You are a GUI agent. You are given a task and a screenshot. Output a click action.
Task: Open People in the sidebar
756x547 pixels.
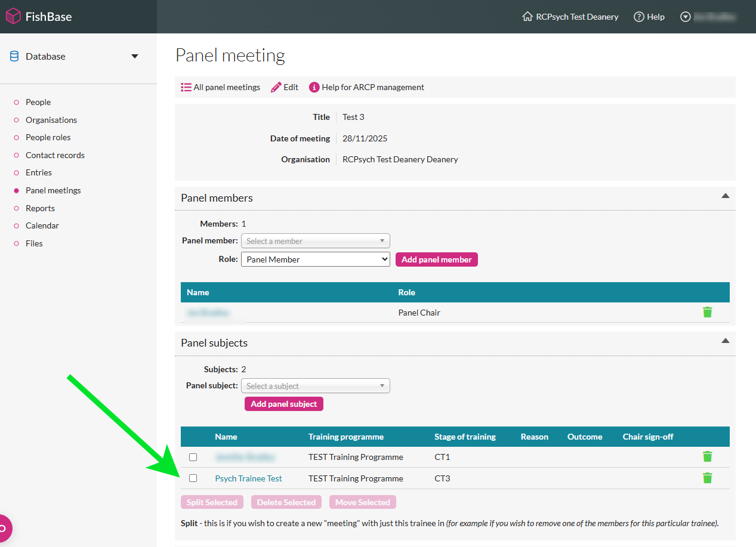tap(38, 102)
